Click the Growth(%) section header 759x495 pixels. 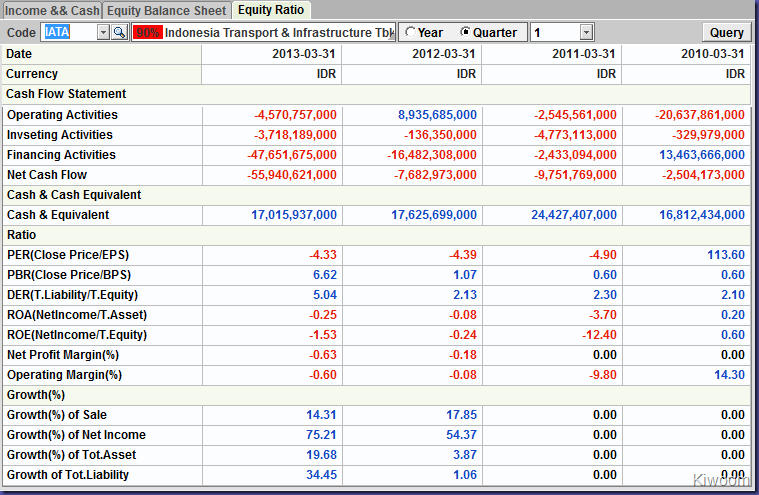coord(36,395)
